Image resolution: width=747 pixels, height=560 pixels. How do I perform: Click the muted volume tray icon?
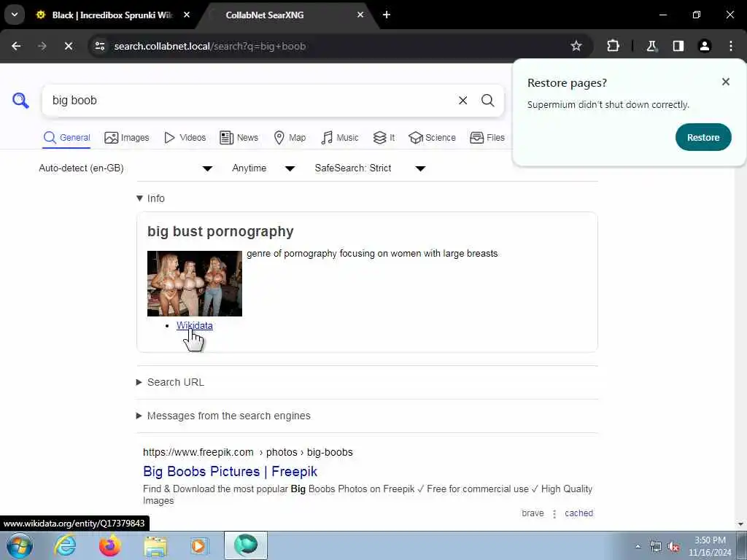pos(673,546)
